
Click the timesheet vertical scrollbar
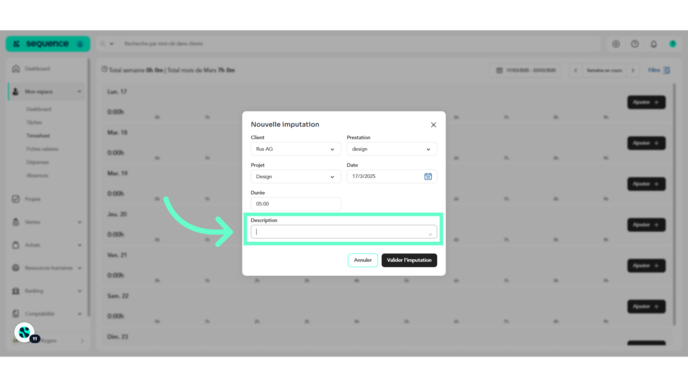point(674,204)
